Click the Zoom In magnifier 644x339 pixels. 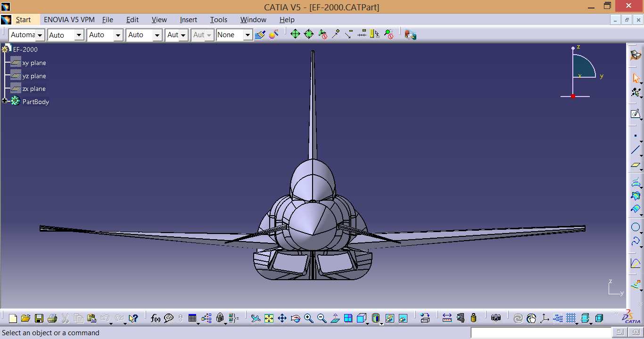309,319
